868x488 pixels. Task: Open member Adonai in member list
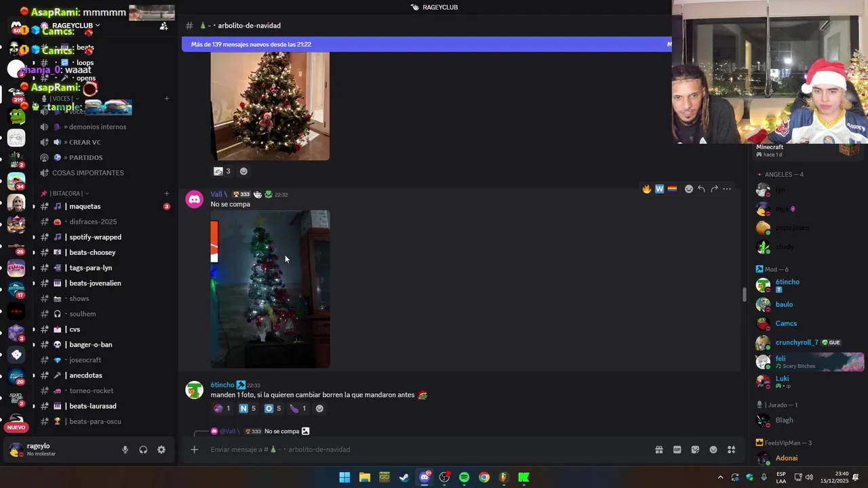787,458
